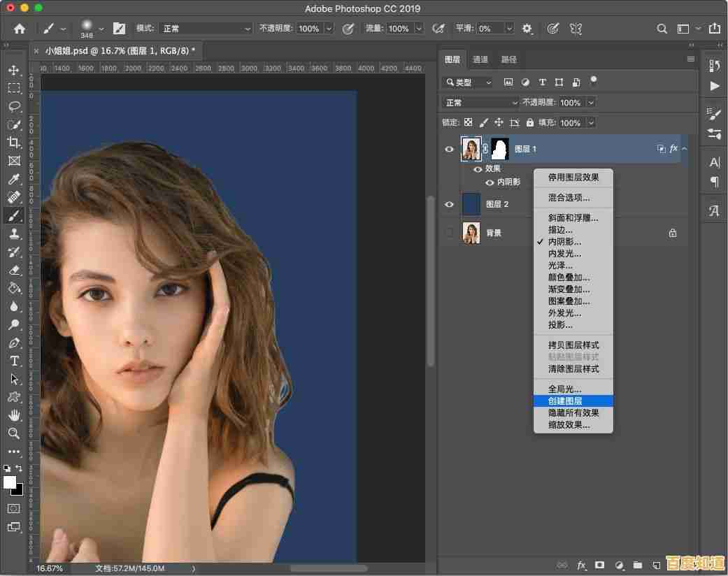728x576 pixels.
Task: Select the Lasso tool
Action: (x=14, y=106)
